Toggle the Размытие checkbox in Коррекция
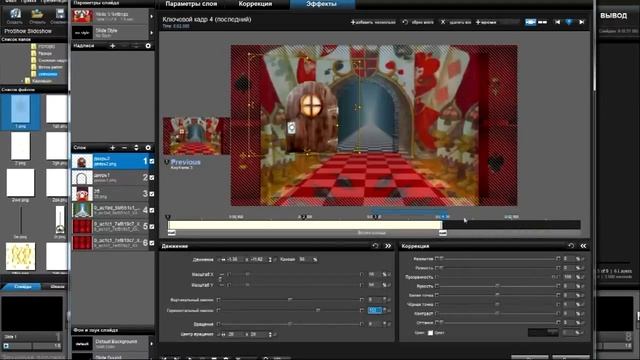This screenshot has height=360, width=640. pos(437,258)
